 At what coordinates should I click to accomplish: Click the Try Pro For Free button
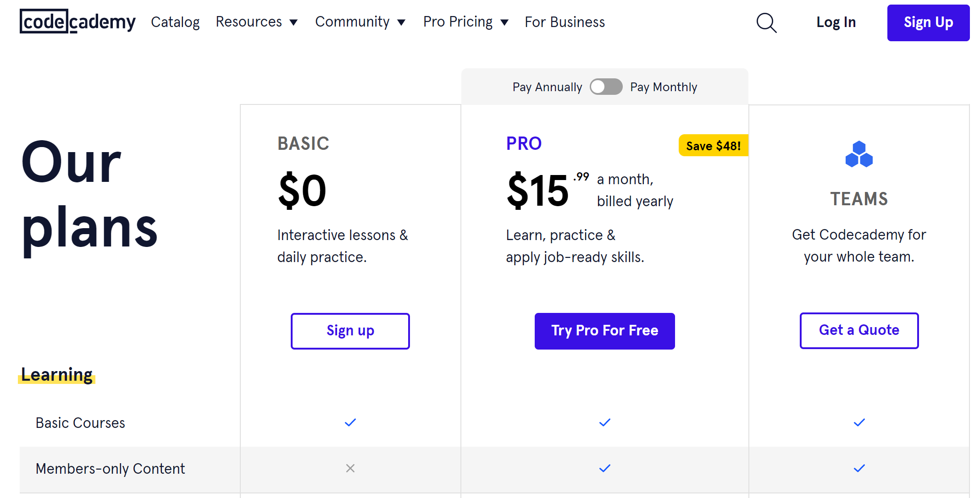[x=604, y=331]
